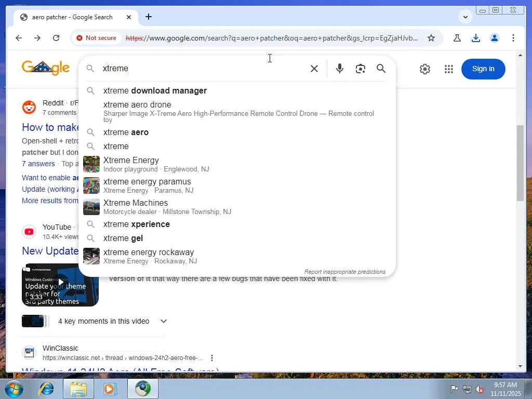Screen dimensions: 532x399
Task: Open Windows Media Player from taskbar
Action: coord(110,389)
